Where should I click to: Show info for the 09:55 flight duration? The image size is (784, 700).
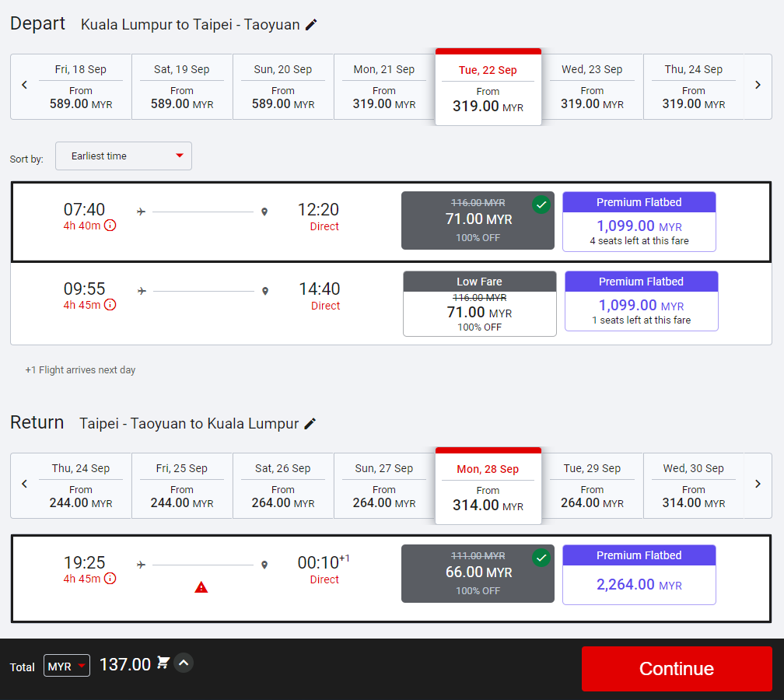click(110, 305)
